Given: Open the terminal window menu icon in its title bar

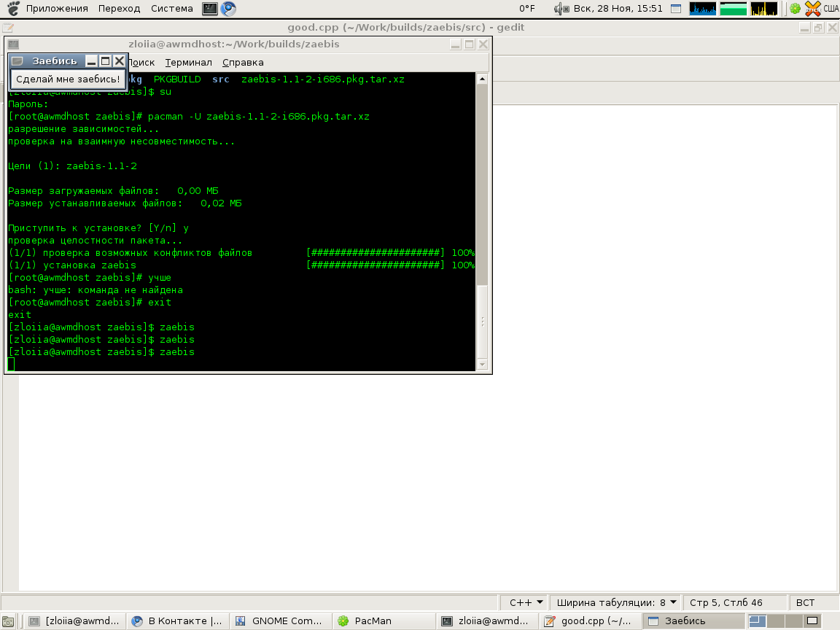Looking at the screenshot, I should coord(13,44).
